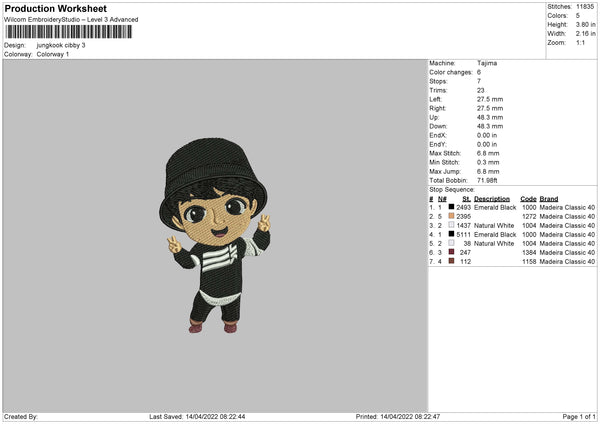The image size is (600, 424).
Task: Click the 'Page 1 of 1' footer text
Action: (579, 417)
